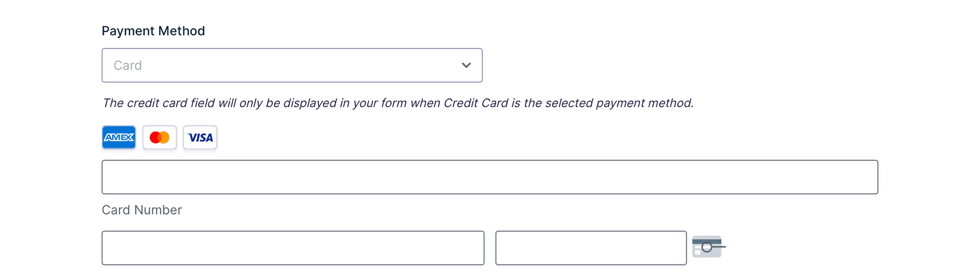
Task: Click the italic credit card field note
Action: (397, 103)
